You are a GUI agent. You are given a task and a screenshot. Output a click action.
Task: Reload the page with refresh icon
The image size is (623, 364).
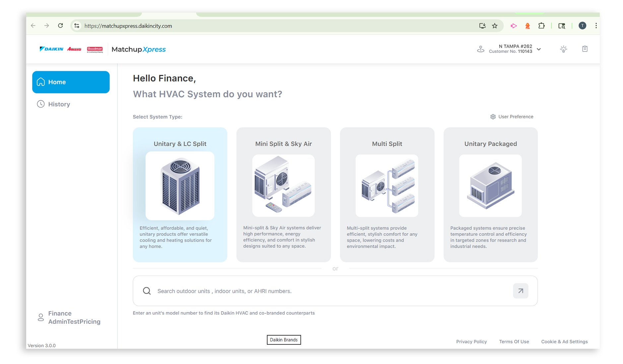point(60,26)
